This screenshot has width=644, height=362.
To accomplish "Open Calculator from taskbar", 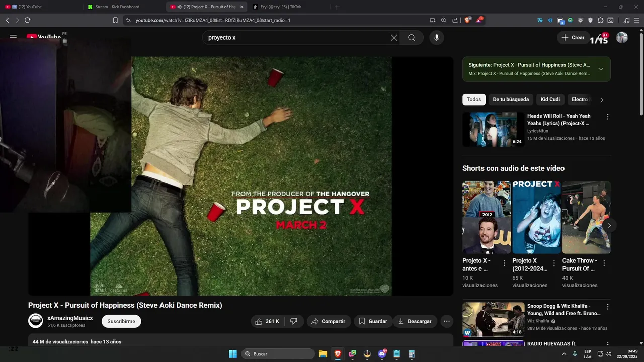I will tap(412, 354).
